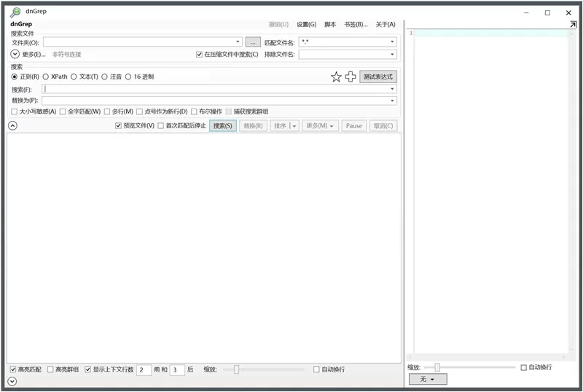
Task: Select 正则(R) radio button
Action: coord(15,77)
